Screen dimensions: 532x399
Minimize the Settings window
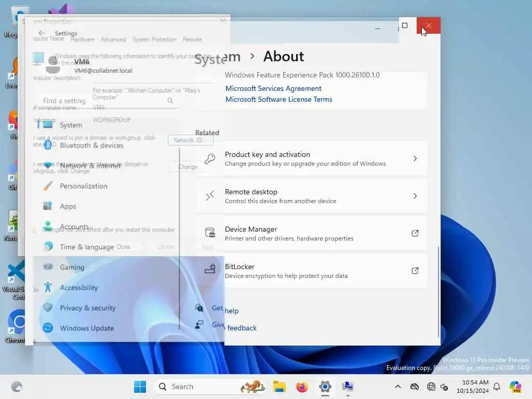pos(377,29)
